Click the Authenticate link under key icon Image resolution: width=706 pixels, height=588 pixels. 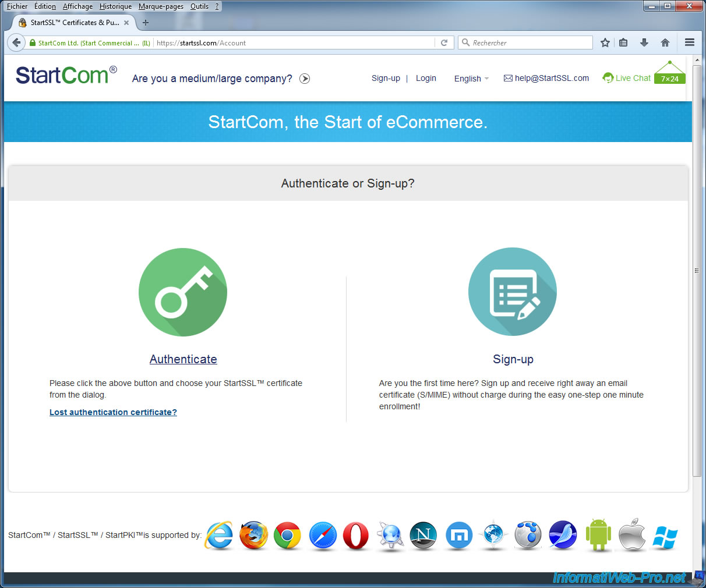click(183, 359)
